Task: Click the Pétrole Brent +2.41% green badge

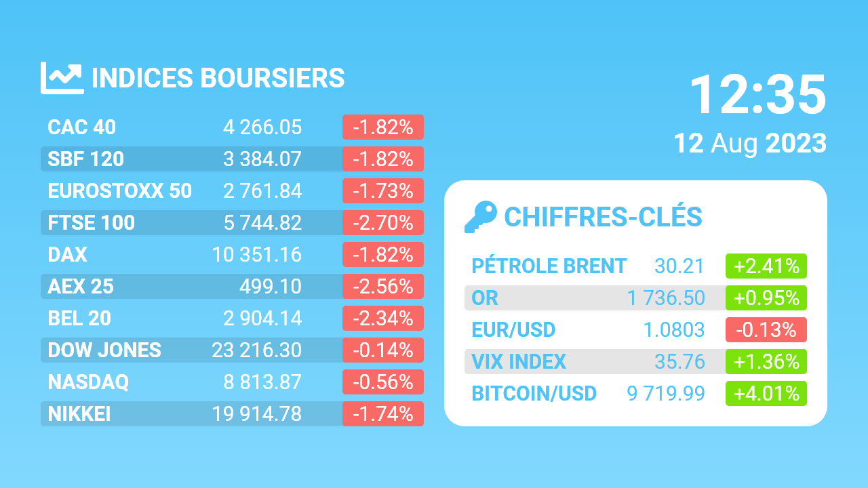Action: (766, 266)
